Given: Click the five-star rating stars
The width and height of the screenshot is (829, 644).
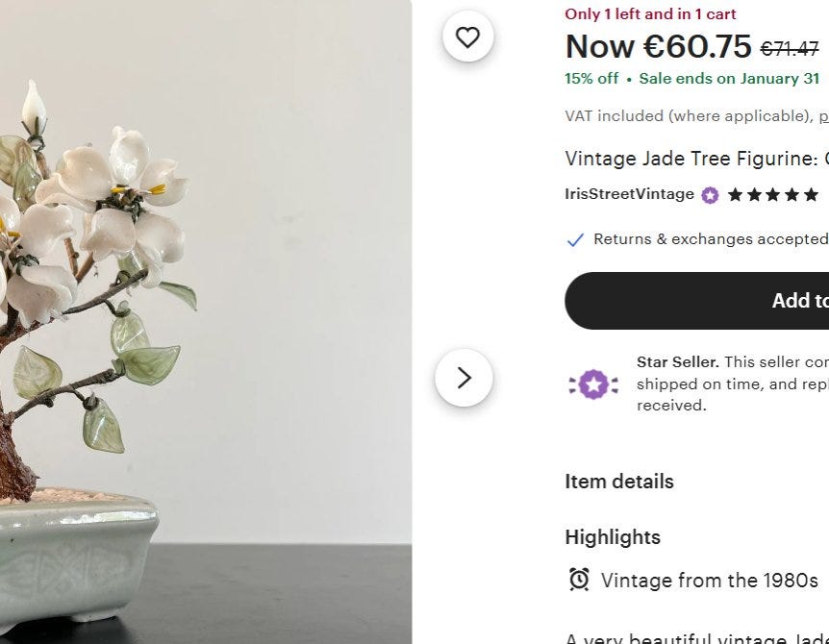Looking at the screenshot, I should point(772,195).
